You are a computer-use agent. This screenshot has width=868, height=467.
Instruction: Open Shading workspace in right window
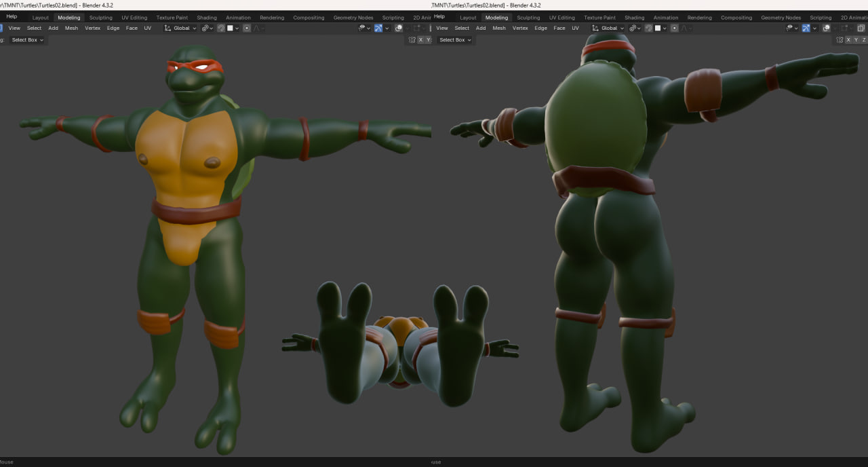tap(635, 18)
